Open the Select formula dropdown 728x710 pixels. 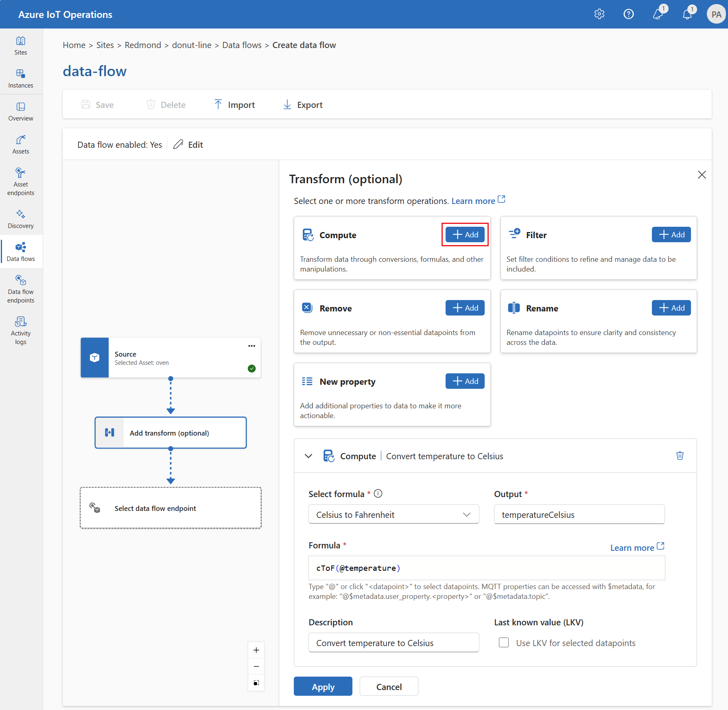coord(393,514)
